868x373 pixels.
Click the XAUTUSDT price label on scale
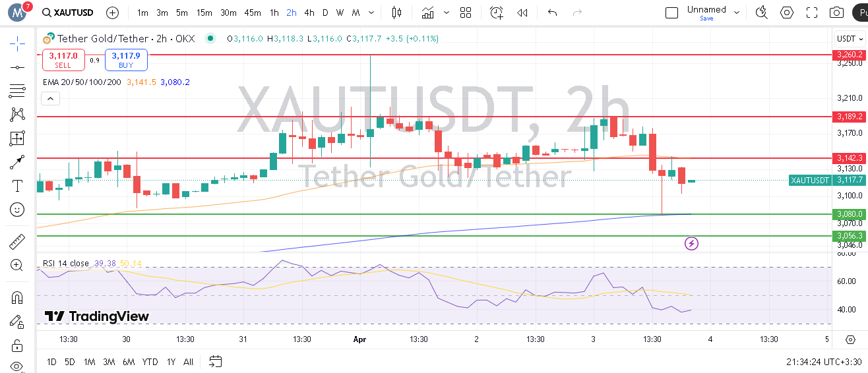[x=810, y=180]
